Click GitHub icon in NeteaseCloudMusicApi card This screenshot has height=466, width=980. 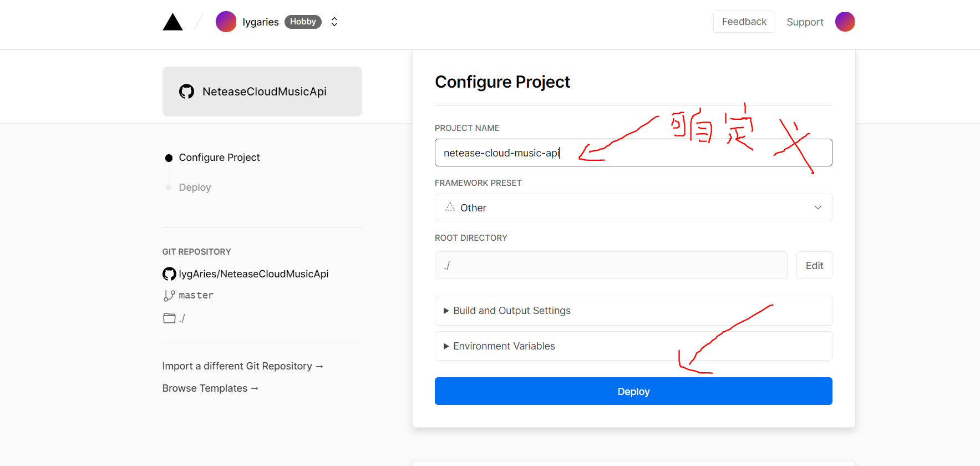[186, 92]
